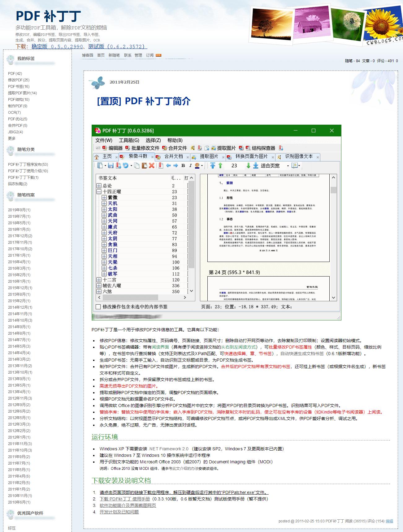Viewport: 403px width, 532px height.
Task: Click the previous-page green up arrow icon
Action: point(220,166)
